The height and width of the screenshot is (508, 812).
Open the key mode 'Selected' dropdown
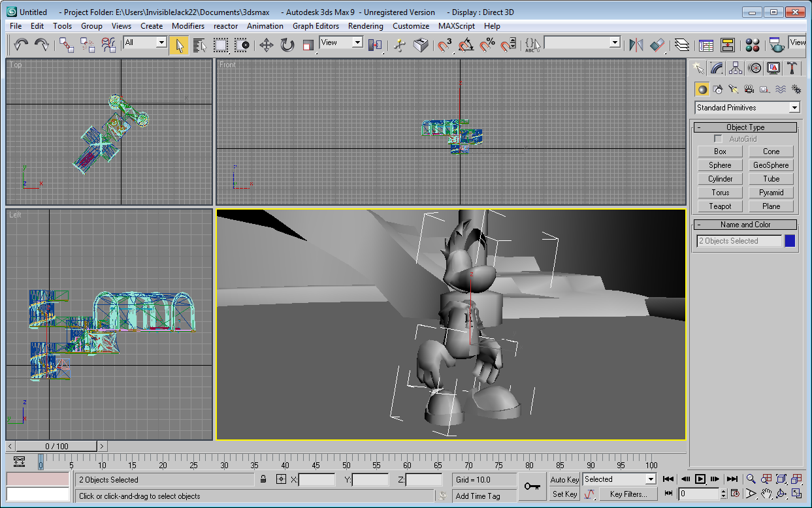coord(619,479)
